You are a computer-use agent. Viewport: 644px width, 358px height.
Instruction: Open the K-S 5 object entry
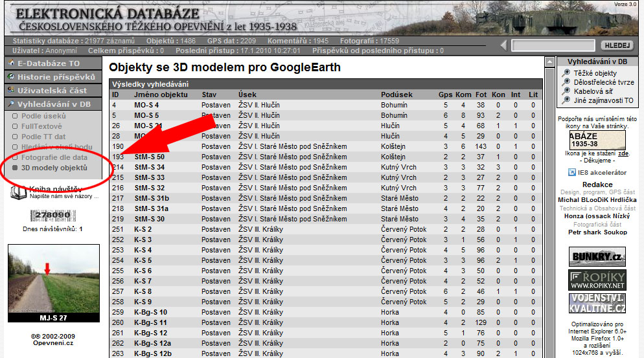[x=143, y=260]
